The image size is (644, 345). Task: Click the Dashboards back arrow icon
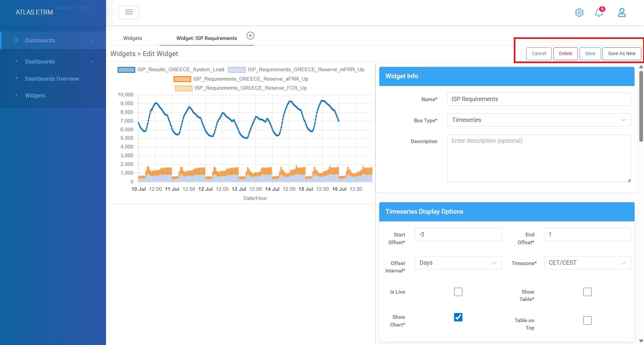pos(15,40)
